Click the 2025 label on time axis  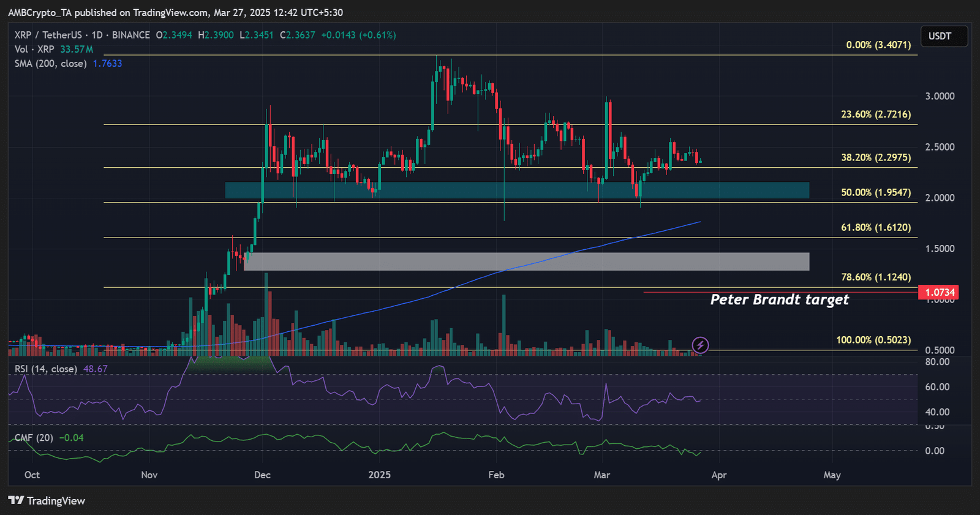pos(379,475)
